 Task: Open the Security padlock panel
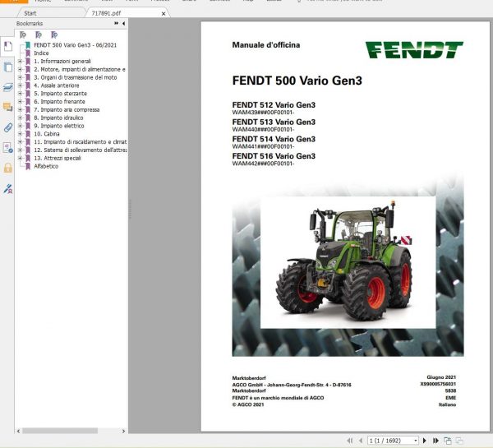pos(8,168)
